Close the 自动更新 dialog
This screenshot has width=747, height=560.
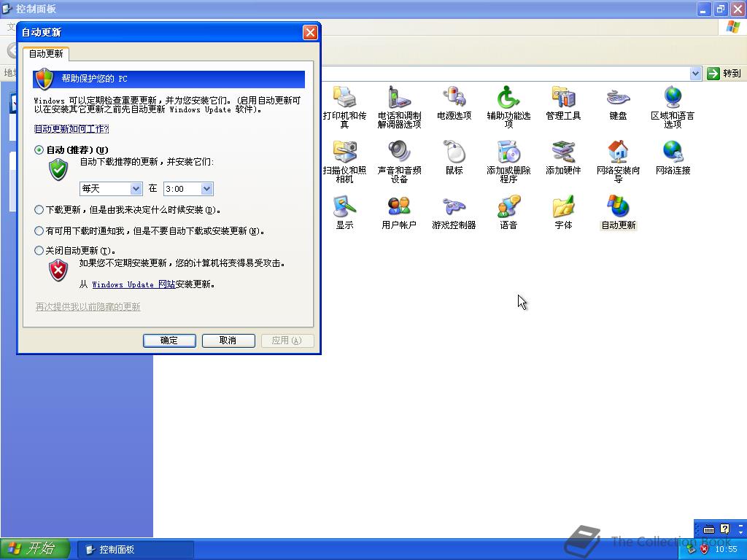[310, 32]
